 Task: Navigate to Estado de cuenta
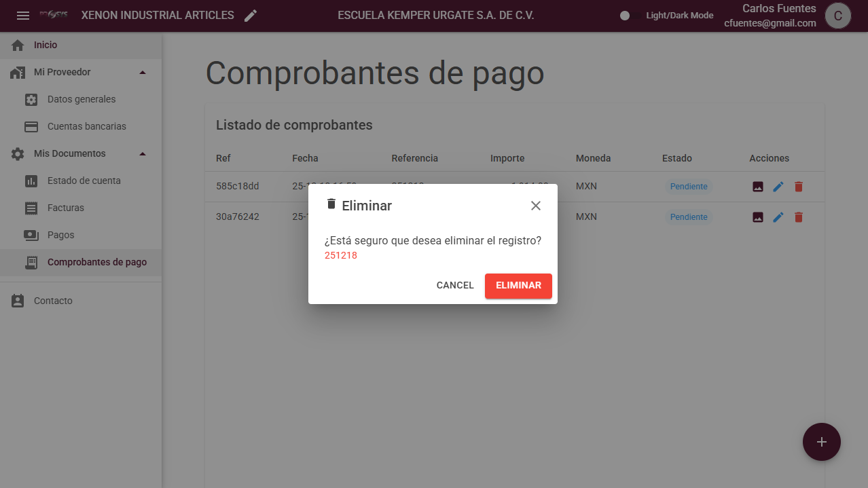[84, 181]
